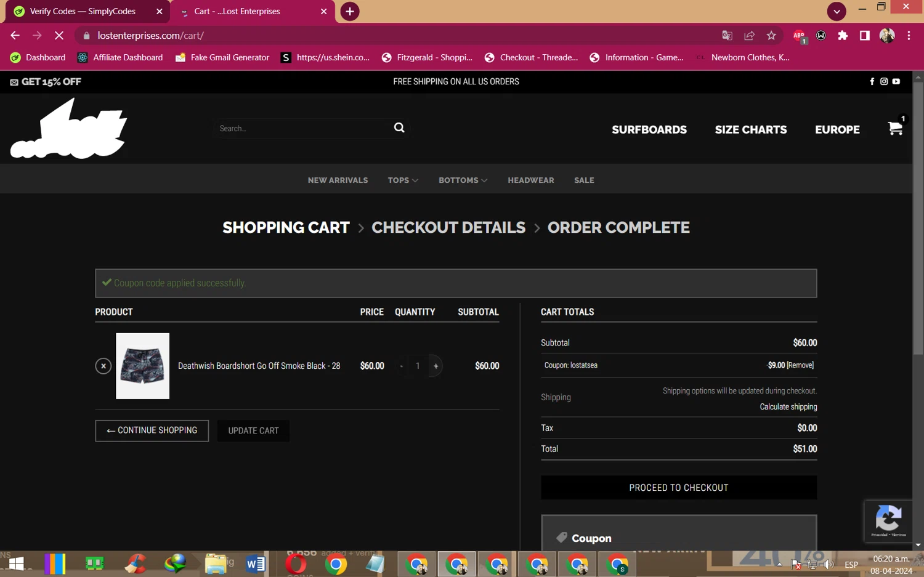Open the Europe store link
The image size is (924, 577).
tap(837, 129)
